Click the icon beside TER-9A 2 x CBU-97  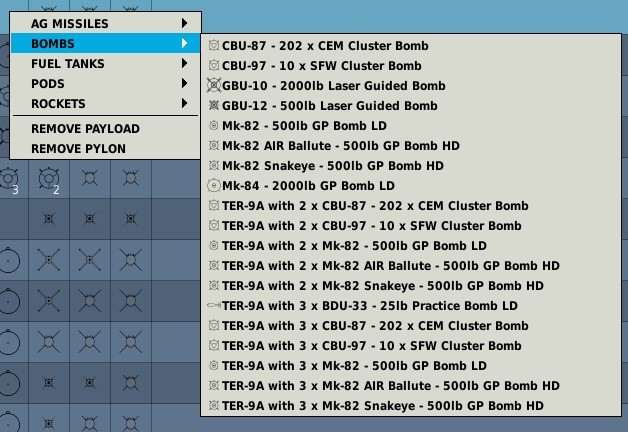tap(214, 225)
